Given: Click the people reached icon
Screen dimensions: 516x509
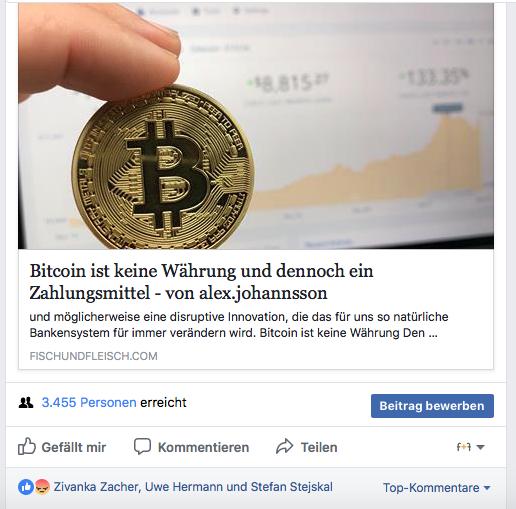Looking at the screenshot, I should (x=26, y=403).
